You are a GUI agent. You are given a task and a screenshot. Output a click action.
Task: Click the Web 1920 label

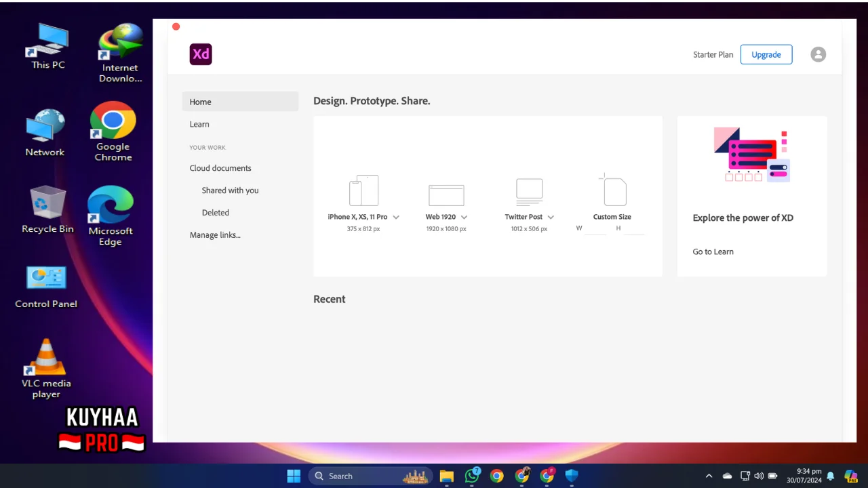tap(441, 217)
